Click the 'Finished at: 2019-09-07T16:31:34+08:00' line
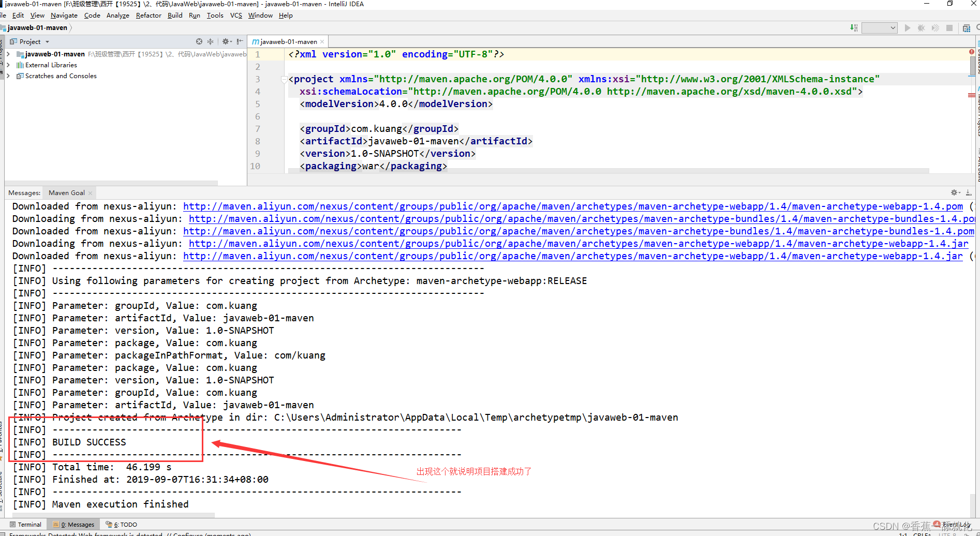This screenshot has width=980, height=536. click(141, 480)
